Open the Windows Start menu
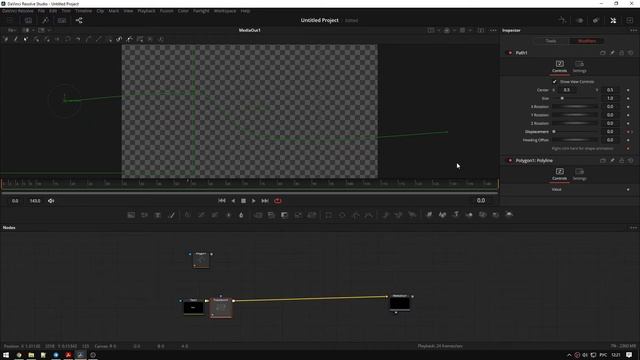Screen dimensions: 640x360 6,355
